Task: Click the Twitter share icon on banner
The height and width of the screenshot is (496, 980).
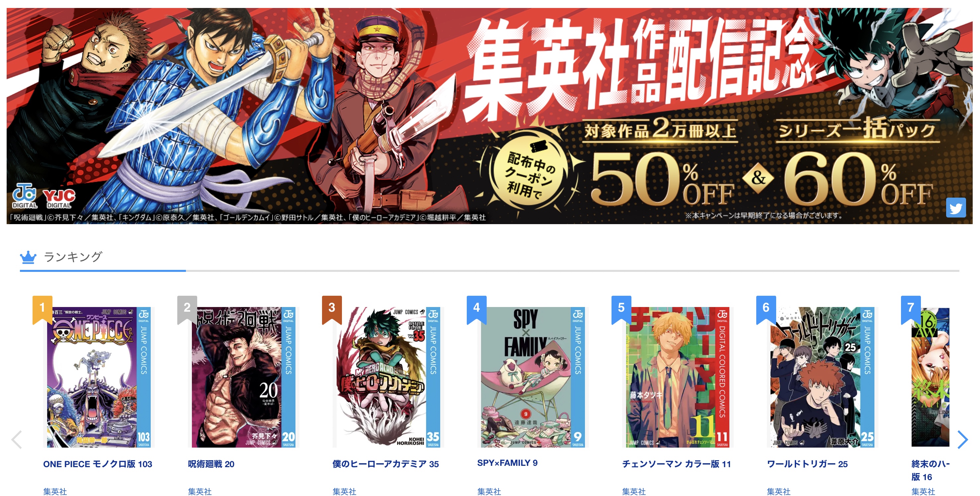Action: (956, 208)
